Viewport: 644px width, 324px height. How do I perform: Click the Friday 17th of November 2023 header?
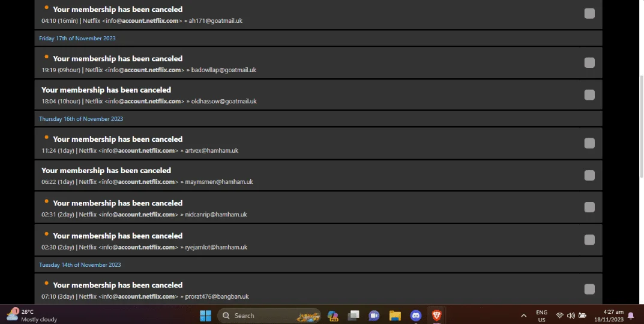[x=77, y=38]
